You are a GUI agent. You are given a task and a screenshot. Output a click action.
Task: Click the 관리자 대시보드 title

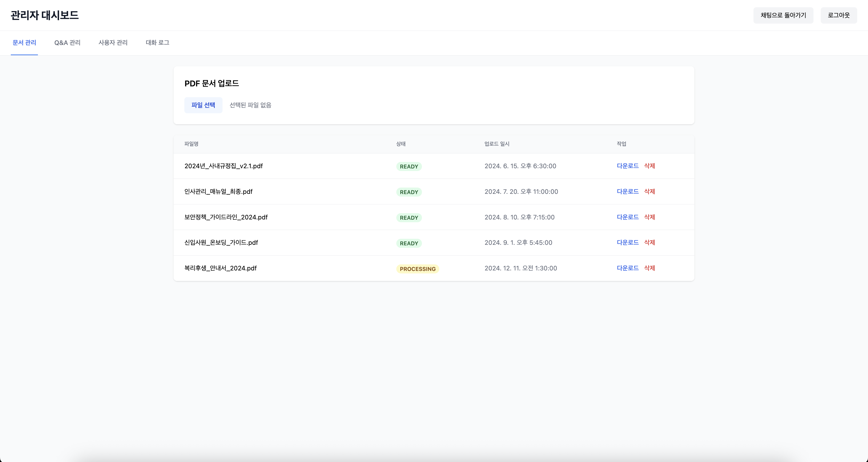coord(44,15)
